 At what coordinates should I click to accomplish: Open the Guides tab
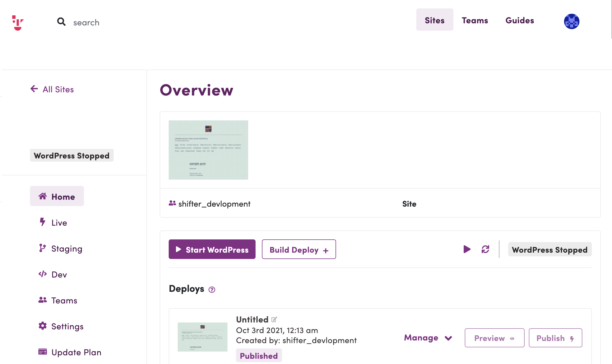tap(520, 20)
